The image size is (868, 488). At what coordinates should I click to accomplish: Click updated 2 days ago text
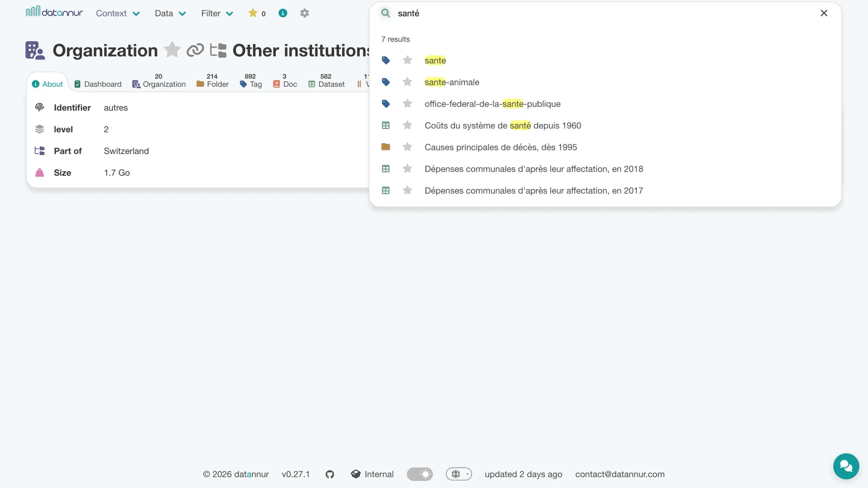tap(523, 474)
